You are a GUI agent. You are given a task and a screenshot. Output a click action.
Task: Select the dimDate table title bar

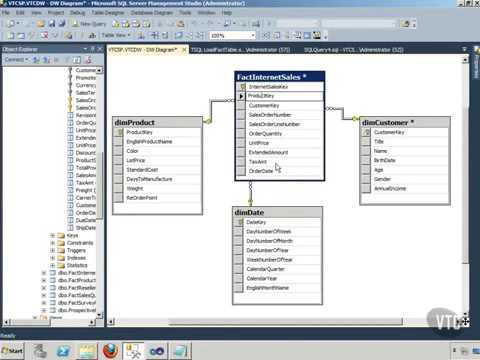tap(277, 212)
